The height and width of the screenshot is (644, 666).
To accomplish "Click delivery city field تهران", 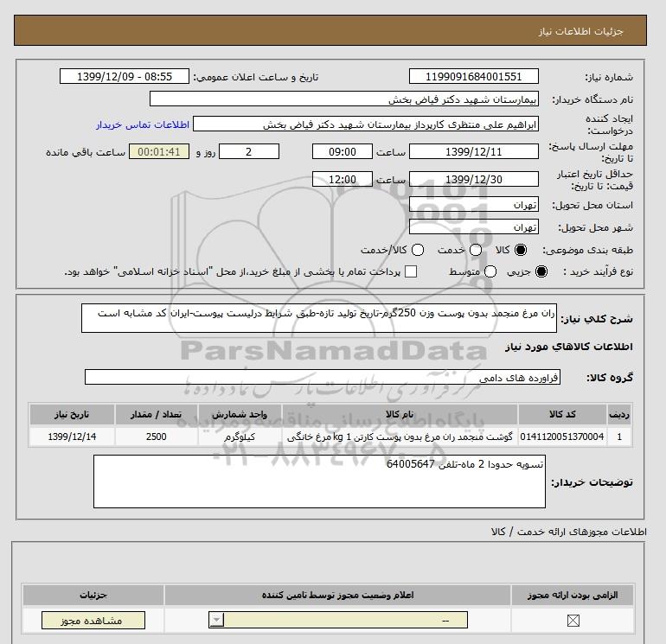I will pyautogui.click(x=474, y=227).
